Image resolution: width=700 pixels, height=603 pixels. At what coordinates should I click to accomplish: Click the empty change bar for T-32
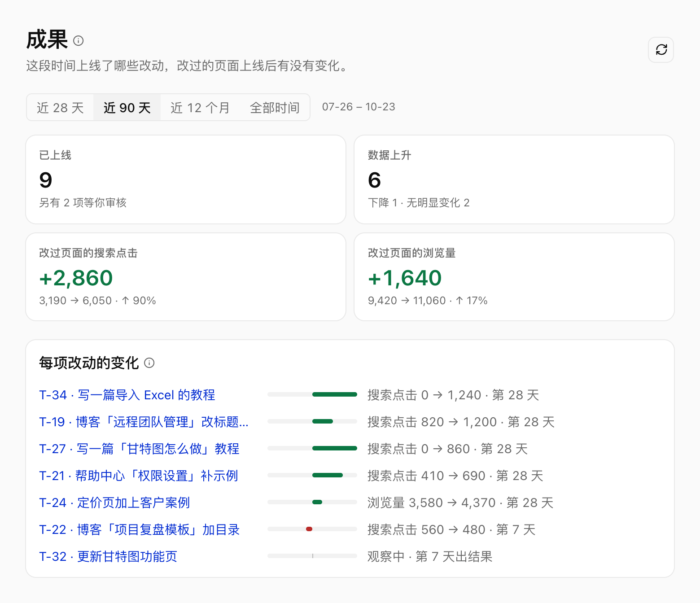(312, 556)
